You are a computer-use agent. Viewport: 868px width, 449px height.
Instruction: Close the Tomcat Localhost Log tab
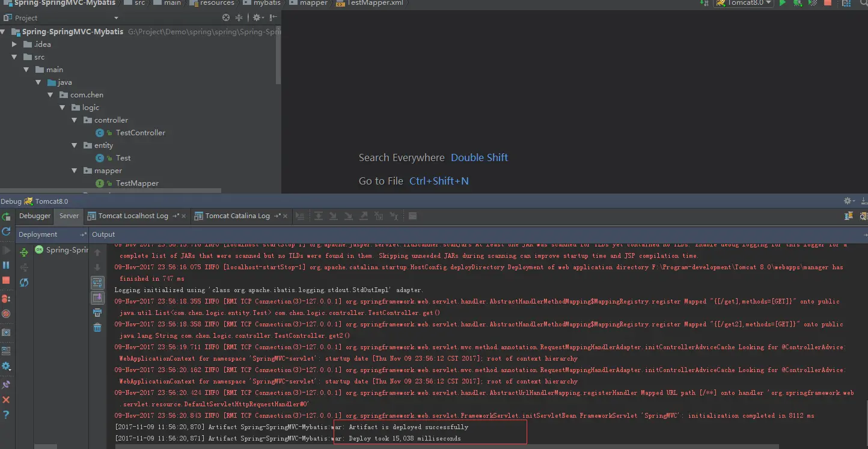click(184, 216)
